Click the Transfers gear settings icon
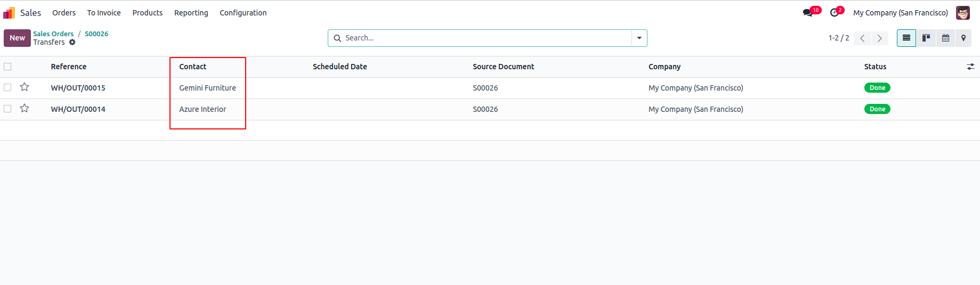 [72, 43]
